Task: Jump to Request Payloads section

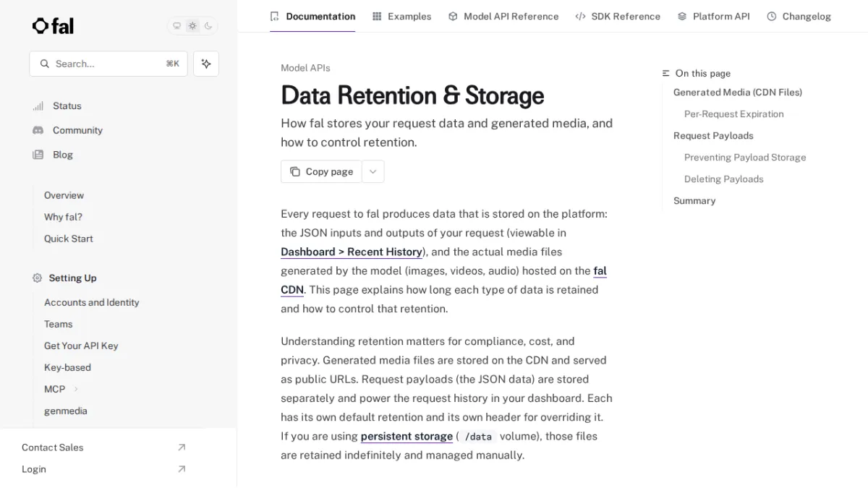Action: (x=713, y=135)
